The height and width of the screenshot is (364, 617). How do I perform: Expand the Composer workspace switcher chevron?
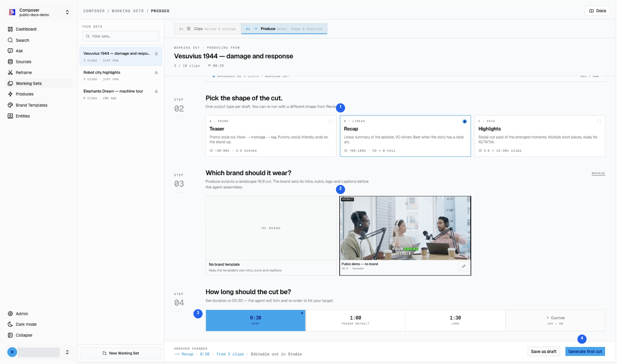pyautogui.click(x=67, y=12)
